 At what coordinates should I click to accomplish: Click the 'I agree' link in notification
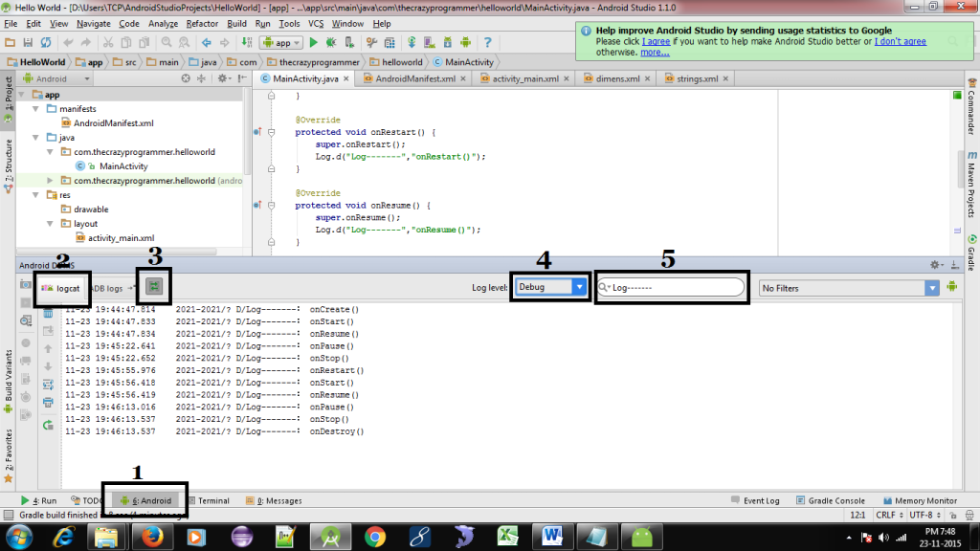pos(656,42)
